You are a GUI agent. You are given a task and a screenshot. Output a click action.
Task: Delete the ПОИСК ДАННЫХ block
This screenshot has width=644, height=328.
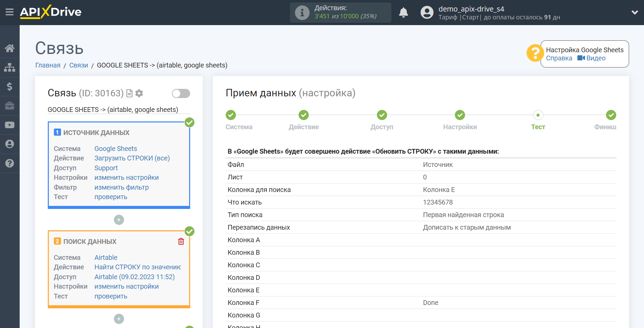tap(181, 242)
